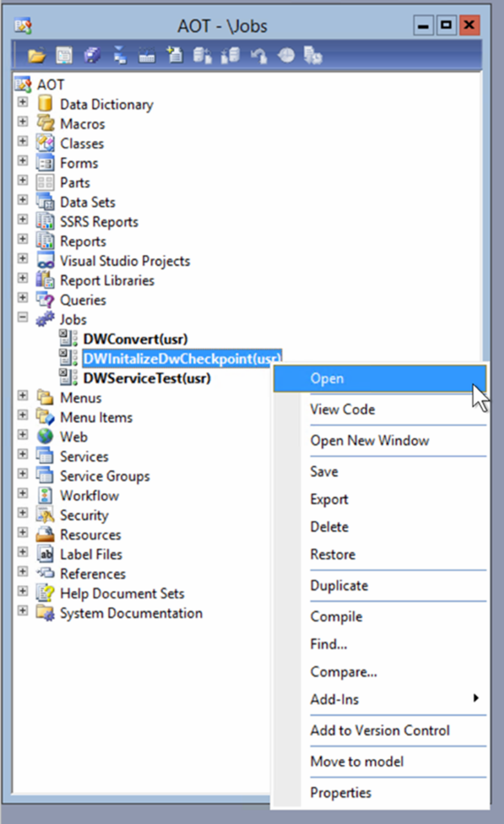
Task: Click the Data Dictionary cylinder icon
Action: [x=45, y=104]
